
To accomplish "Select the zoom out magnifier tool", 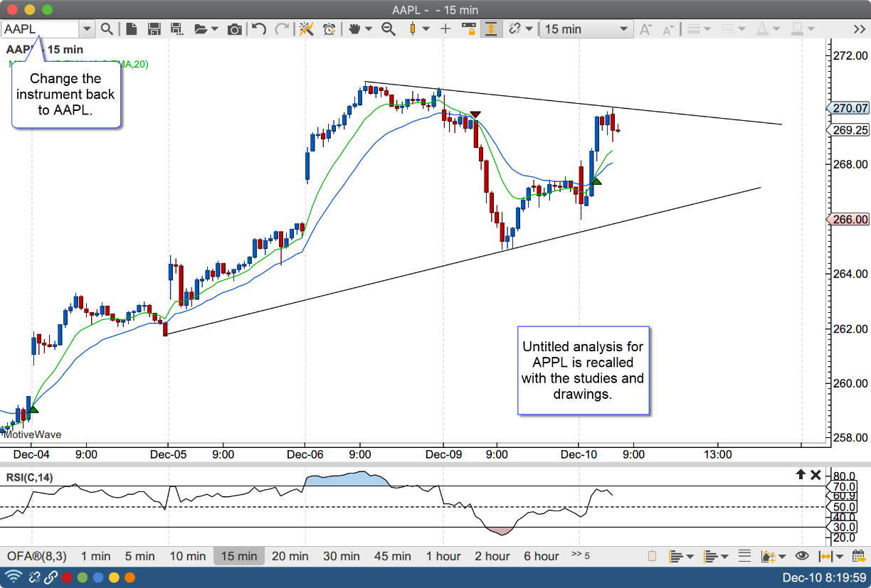I will (389, 29).
